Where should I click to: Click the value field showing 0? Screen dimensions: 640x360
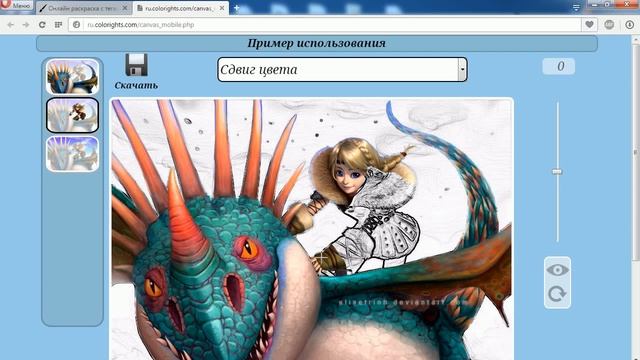[558, 66]
